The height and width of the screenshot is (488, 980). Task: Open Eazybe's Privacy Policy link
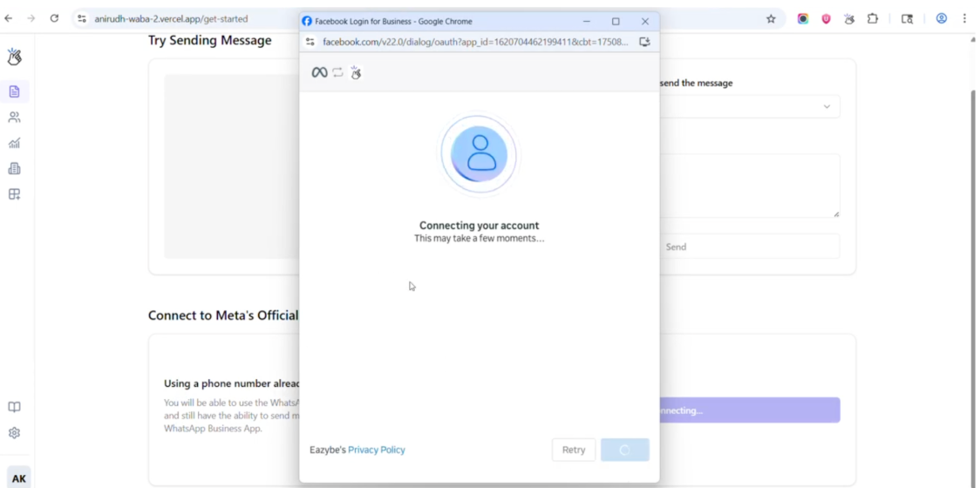[x=377, y=450]
